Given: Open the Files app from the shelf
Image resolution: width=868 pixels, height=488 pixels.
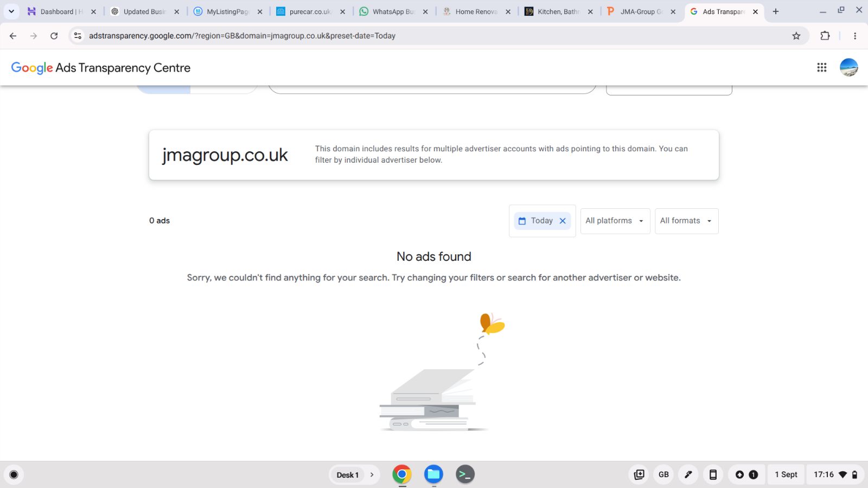Looking at the screenshot, I should pos(433,474).
